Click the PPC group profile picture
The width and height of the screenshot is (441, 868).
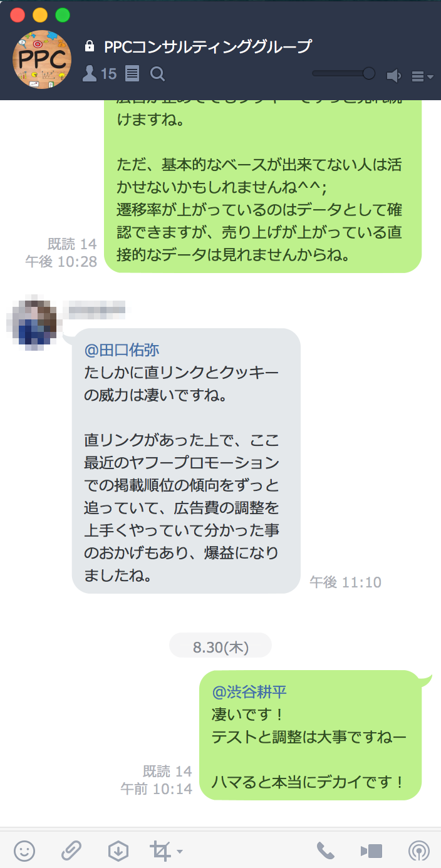(42, 59)
